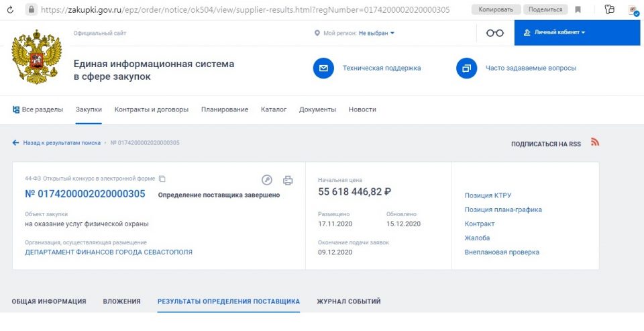The height and width of the screenshot is (331, 644).
Task: Open the Все разделы menu
Action: 38,109
